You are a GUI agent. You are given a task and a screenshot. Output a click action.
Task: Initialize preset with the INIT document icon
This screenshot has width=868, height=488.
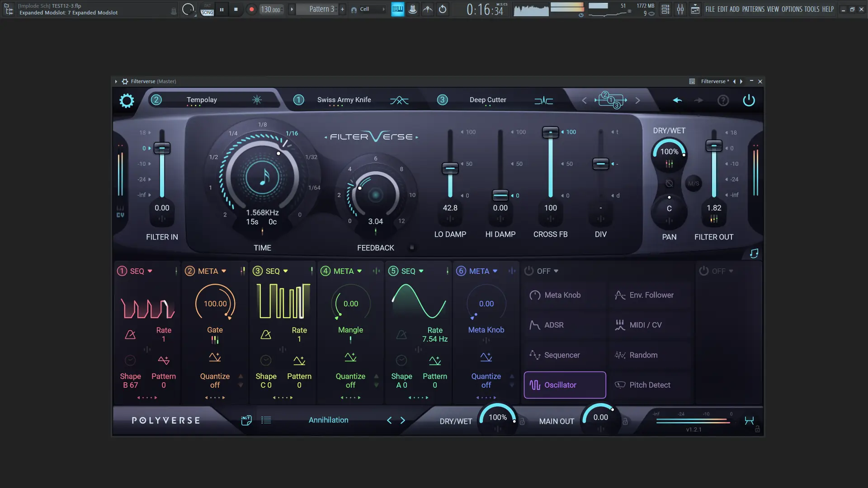(x=246, y=420)
